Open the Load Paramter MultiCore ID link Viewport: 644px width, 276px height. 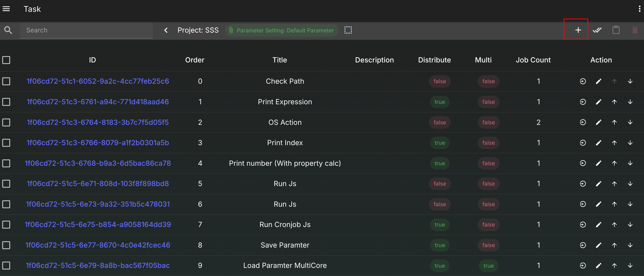(98, 266)
